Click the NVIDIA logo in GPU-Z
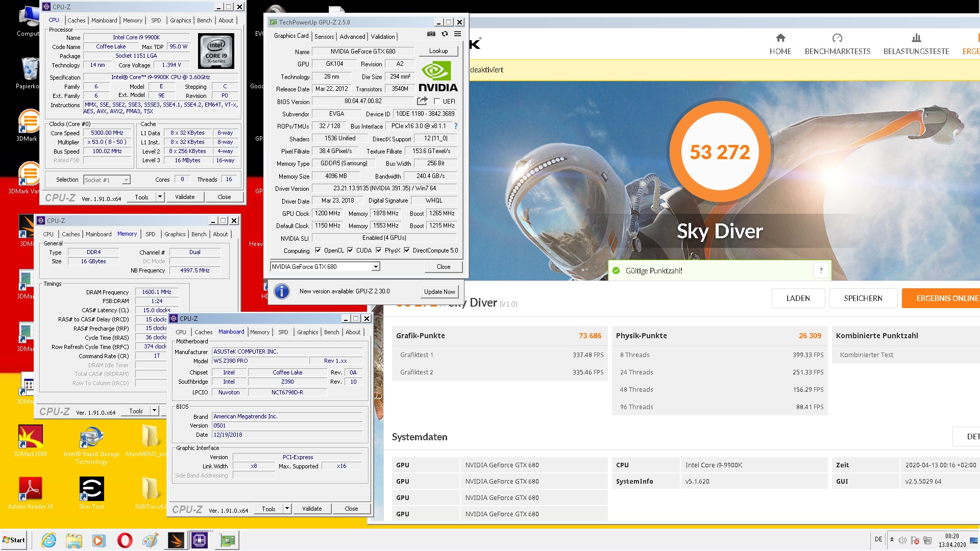The image size is (980, 551). pyautogui.click(x=438, y=77)
